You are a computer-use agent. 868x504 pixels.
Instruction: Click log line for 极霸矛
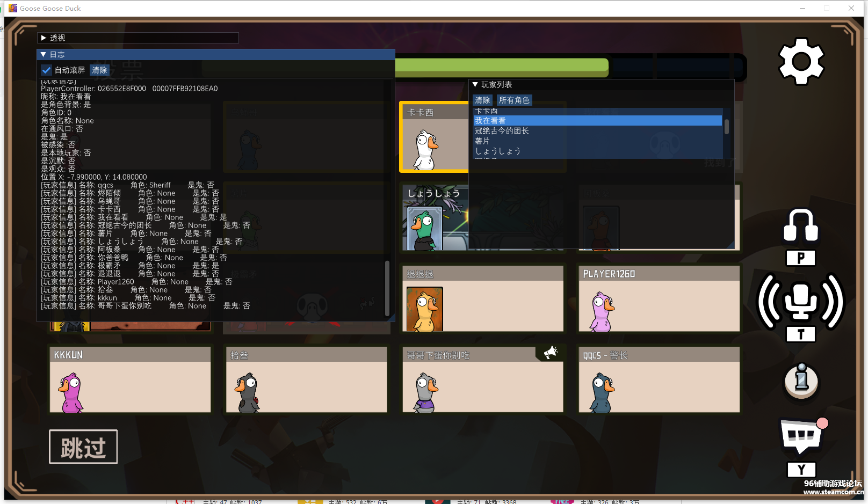point(131,266)
